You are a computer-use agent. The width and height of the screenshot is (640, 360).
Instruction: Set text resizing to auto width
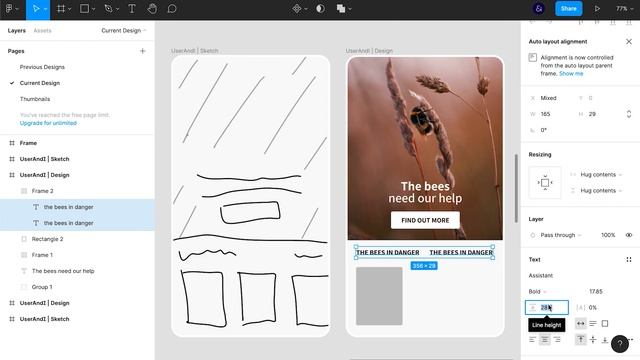(x=580, y=324)
